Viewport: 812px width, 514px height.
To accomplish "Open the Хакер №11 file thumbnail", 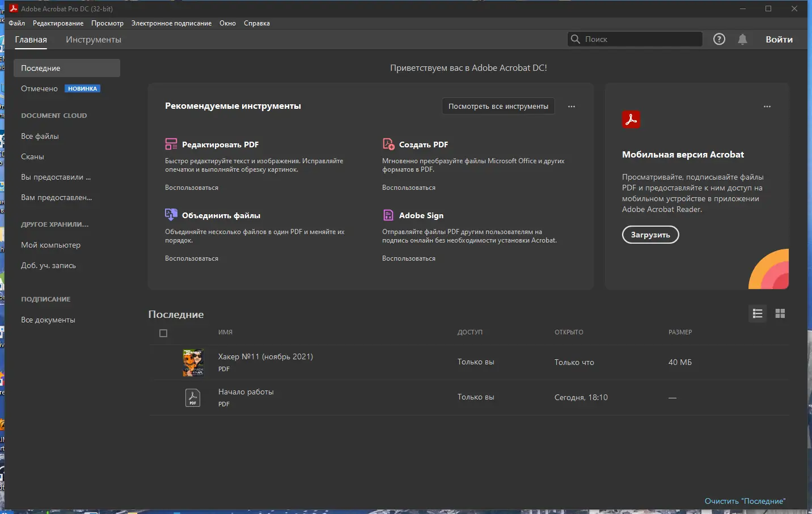I will pos(193,363).
